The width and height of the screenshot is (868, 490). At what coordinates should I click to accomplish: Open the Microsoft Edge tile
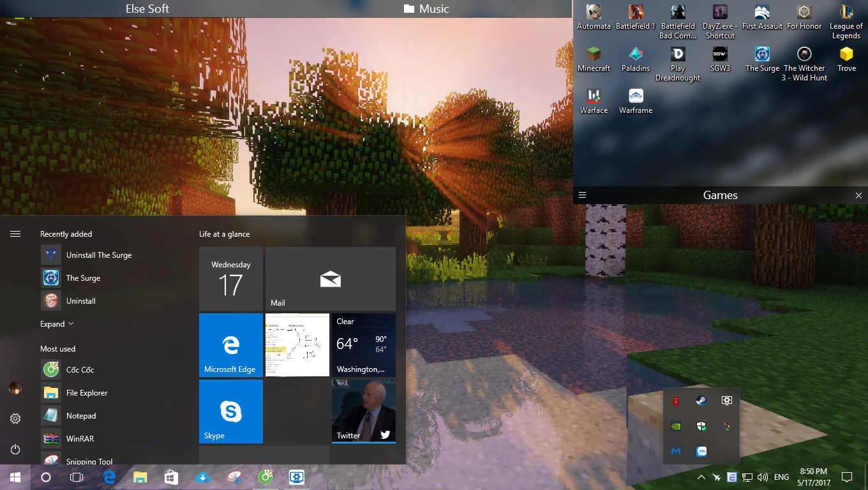point(231,345)
